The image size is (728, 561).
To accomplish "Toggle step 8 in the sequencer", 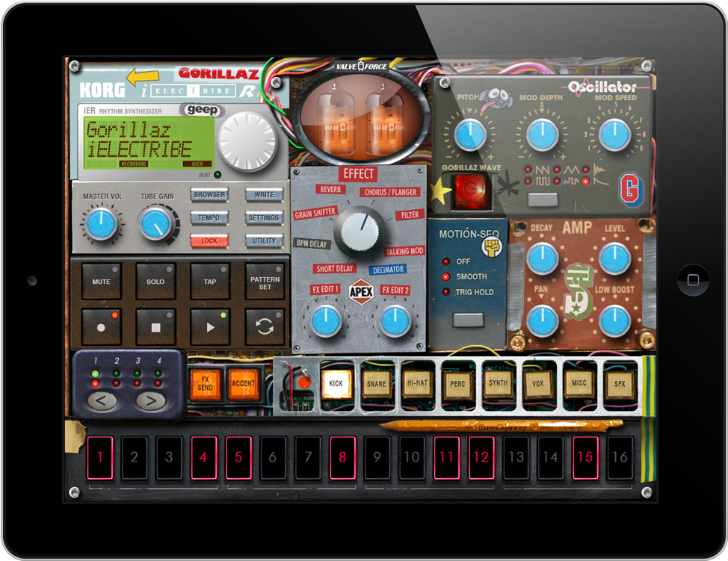I will pos(342,457).
